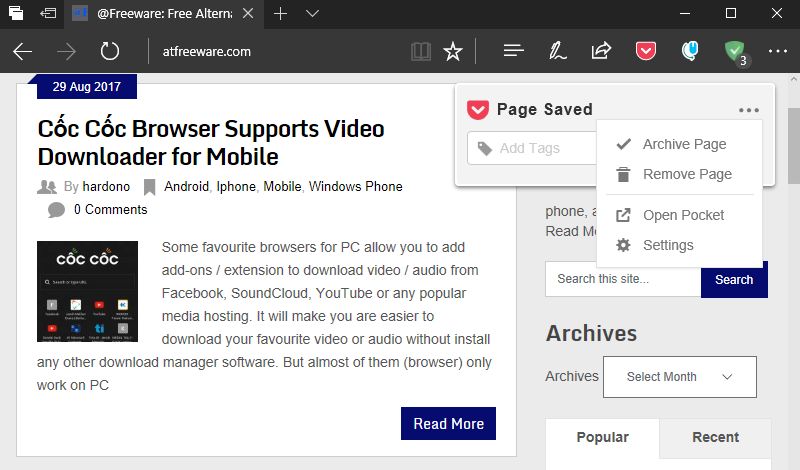This screenshot has width=800, height=470.
Task: Open the Select Month archives dropdown
Action: point(679,377)
